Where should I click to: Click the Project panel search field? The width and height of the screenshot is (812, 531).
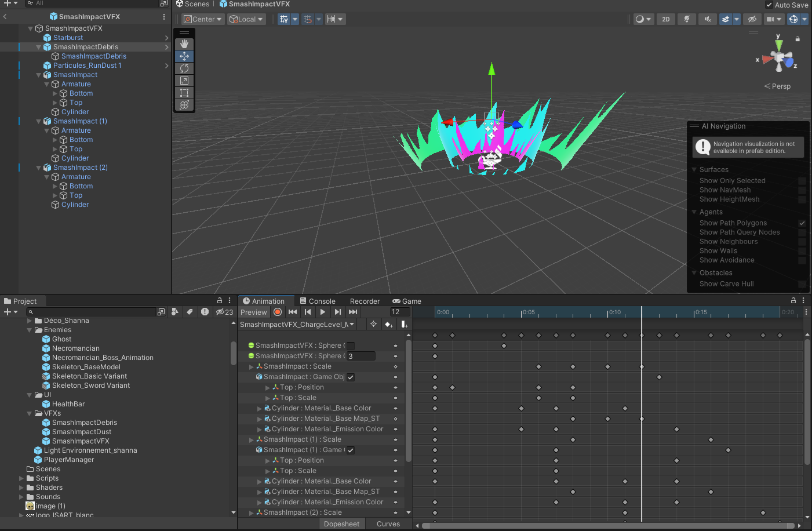point(90,312)
